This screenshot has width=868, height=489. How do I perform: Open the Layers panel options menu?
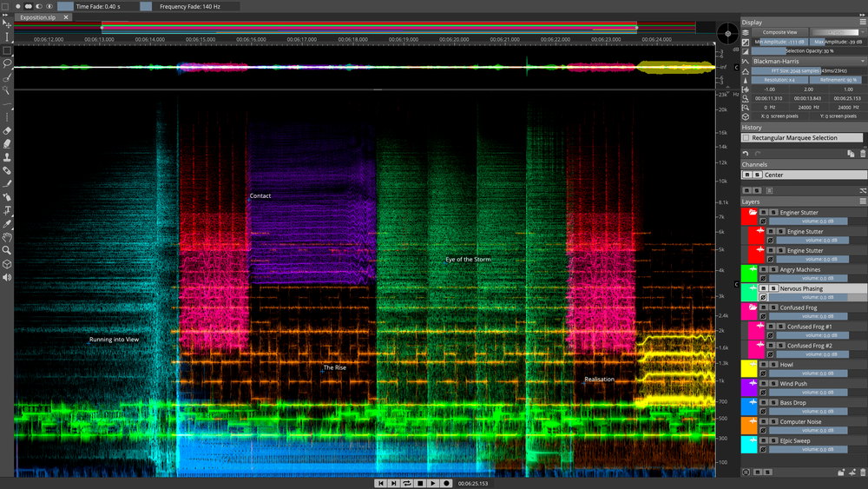[862, 201]
